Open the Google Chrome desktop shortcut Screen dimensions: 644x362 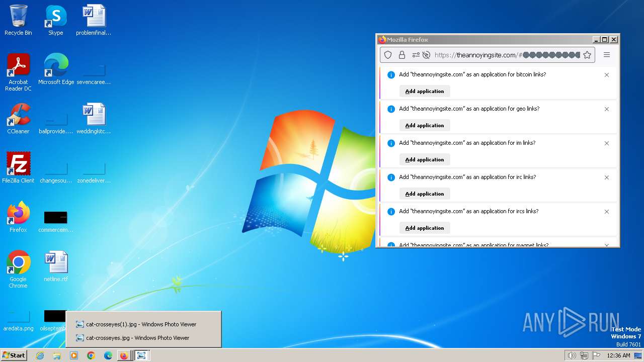coord(18,269)
